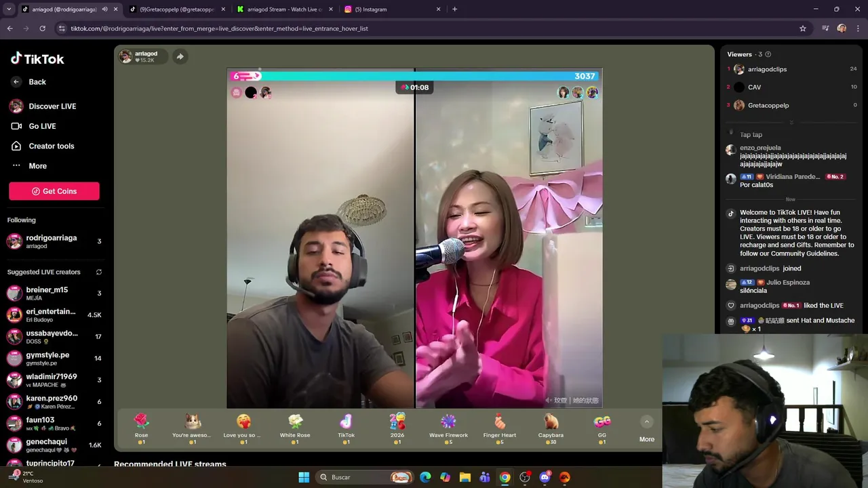Screen dimensions: 868x488
Task: Open Chrome media control icon
Action: [x=825, y=28]
